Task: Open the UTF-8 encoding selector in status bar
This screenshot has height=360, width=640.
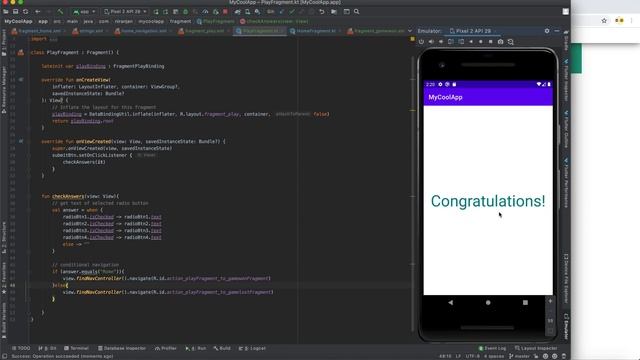Action: 473,356
